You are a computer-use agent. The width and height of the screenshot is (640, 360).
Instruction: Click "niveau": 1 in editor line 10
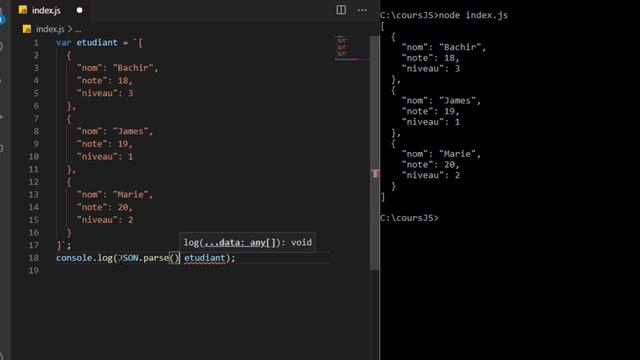(x=105, y=156)
